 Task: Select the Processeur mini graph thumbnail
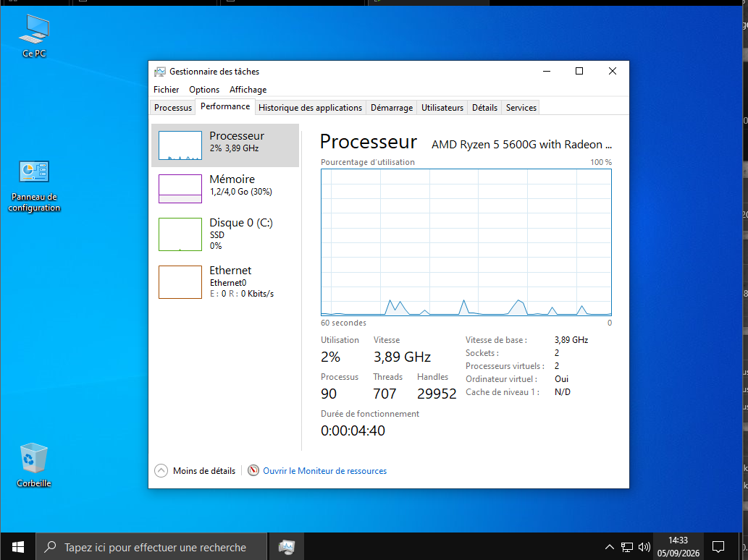click(x=180, y=145)
